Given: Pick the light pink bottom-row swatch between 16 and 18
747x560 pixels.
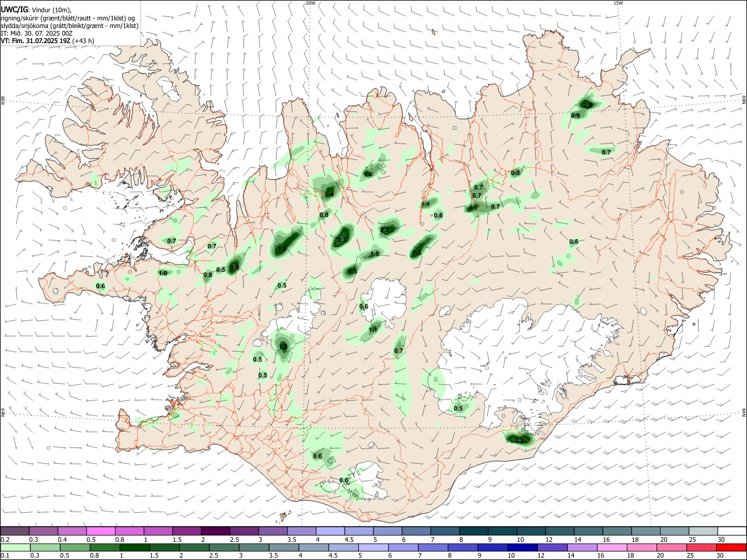Looking at the screenshot, I should [611, 547].
